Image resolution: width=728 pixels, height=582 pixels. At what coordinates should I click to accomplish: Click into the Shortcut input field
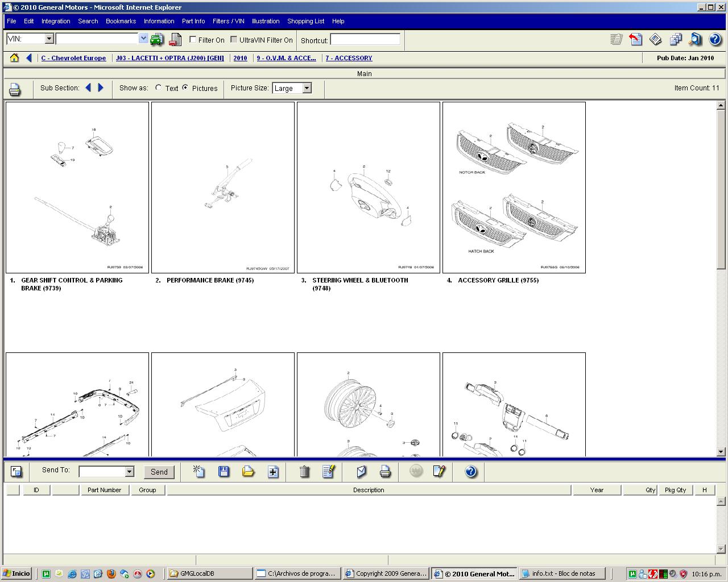click(365, 39)
